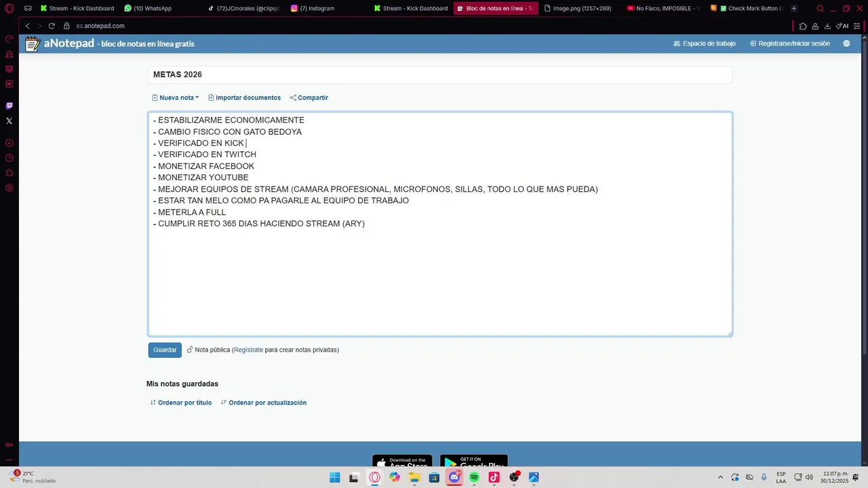Go forward to the next page

(39, 26)
